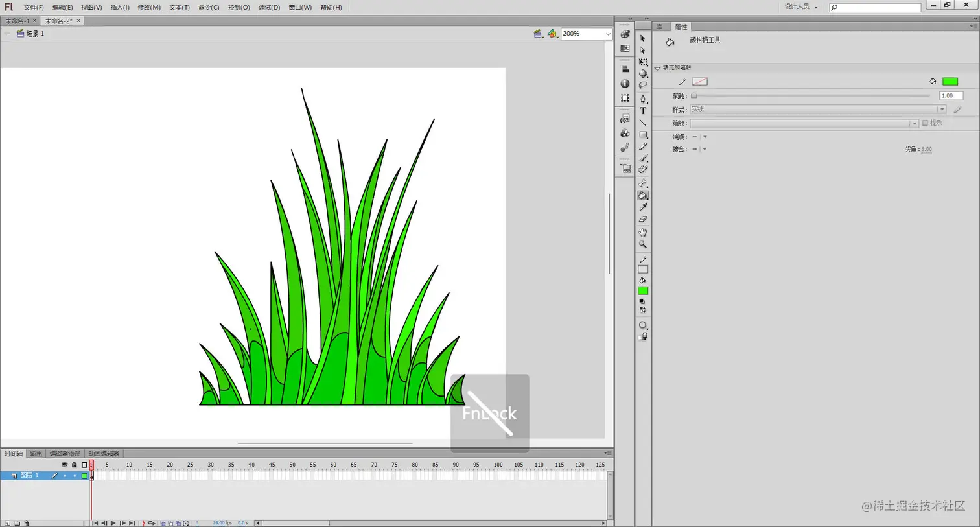Select the Line tool

(643, 123)
